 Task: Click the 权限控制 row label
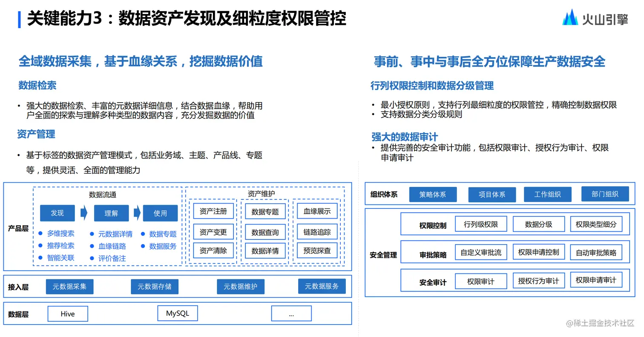(x=433, y=225)
